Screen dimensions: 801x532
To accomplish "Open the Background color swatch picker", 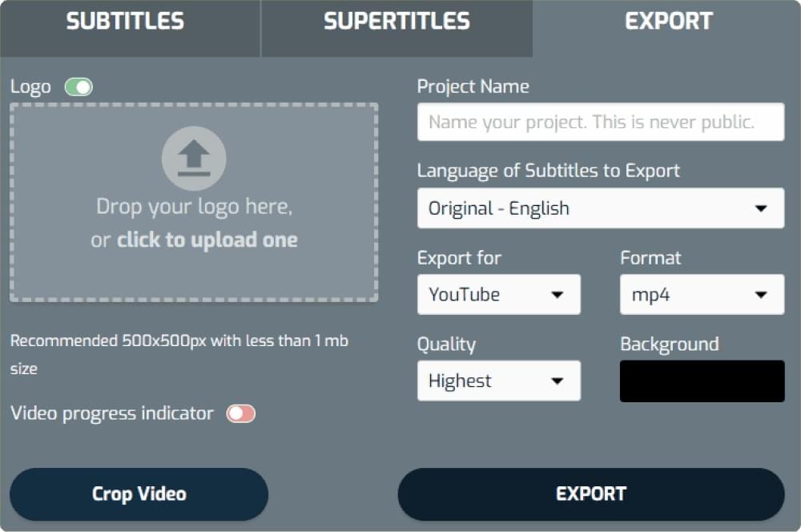I will [x=702, y=381].
